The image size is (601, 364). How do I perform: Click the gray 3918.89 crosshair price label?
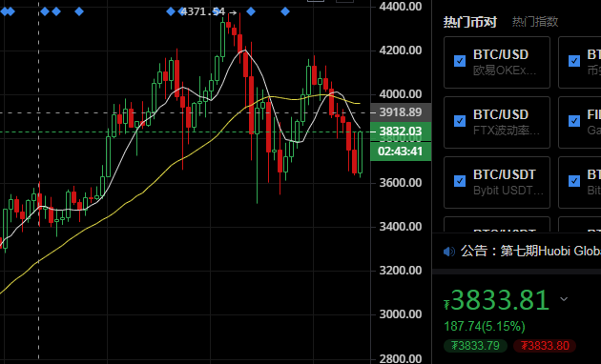[x=401, y=112]
